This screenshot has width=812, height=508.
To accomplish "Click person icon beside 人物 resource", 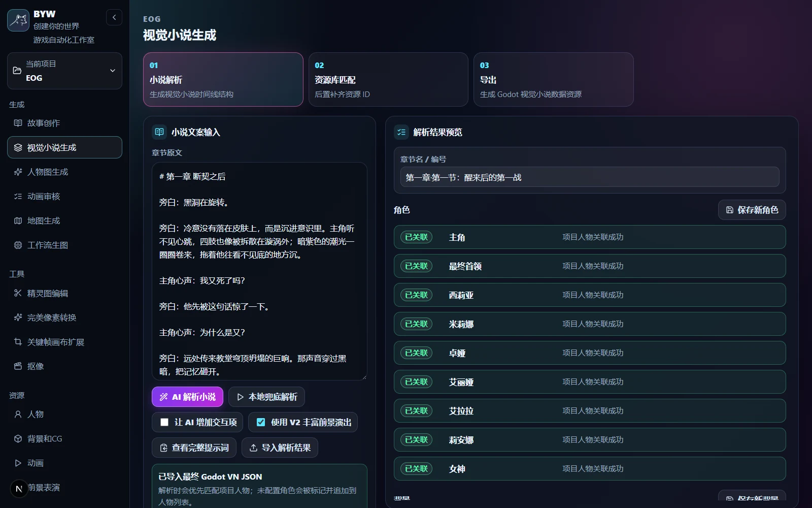I will coord(18,414).
